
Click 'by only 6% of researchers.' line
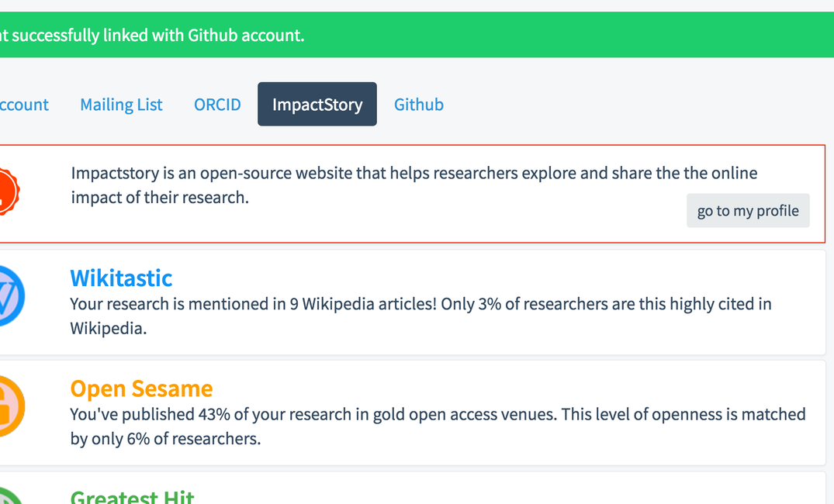point(165,440)
